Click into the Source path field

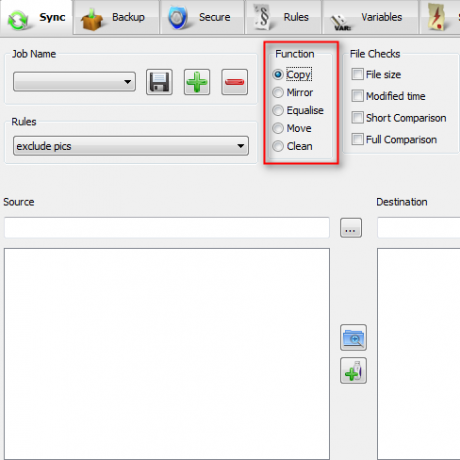tap(167, 228)
